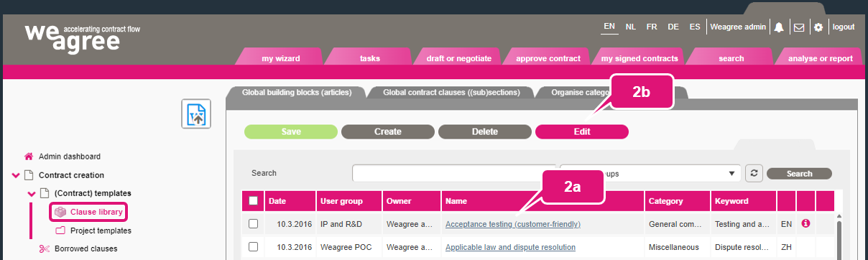Click the document upload icon

point(195,114)
